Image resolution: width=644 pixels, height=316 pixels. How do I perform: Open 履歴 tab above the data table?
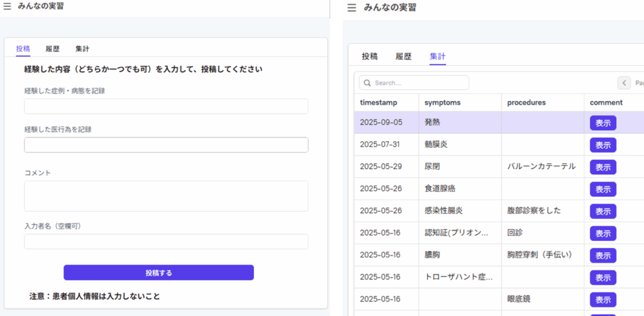403,56
